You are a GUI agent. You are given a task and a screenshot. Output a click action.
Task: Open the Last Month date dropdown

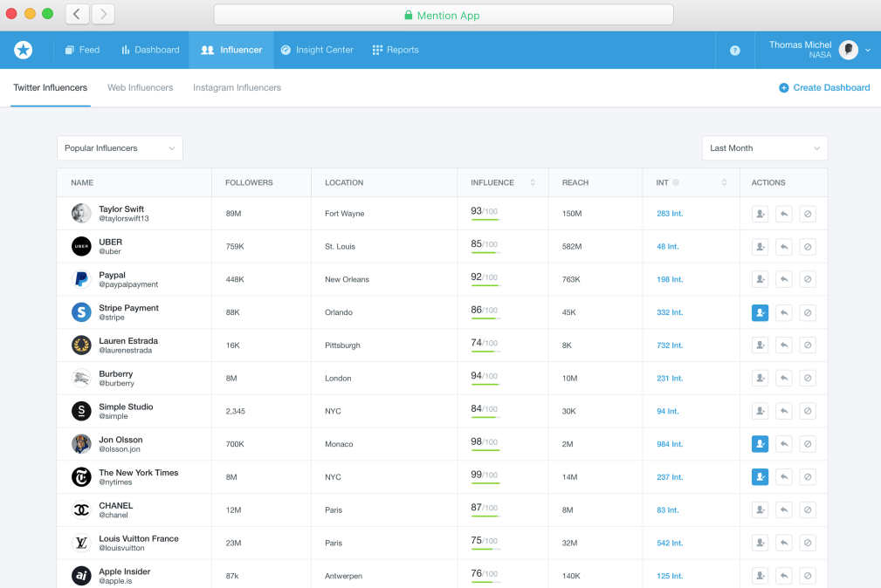click(x=765, y=148)
